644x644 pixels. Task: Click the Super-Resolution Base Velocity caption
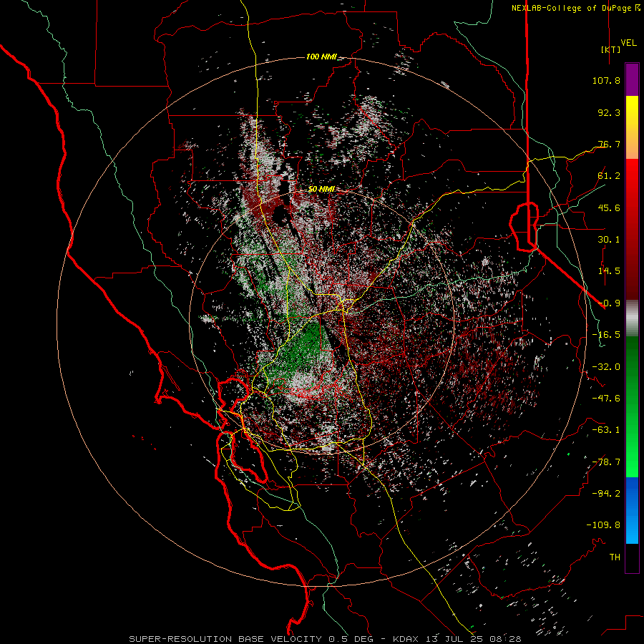click(325, 639)
